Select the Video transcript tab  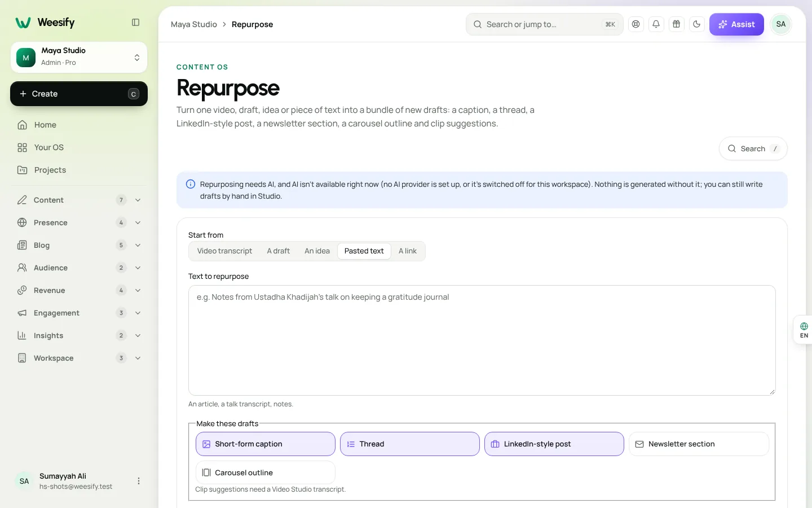(224, 251)
